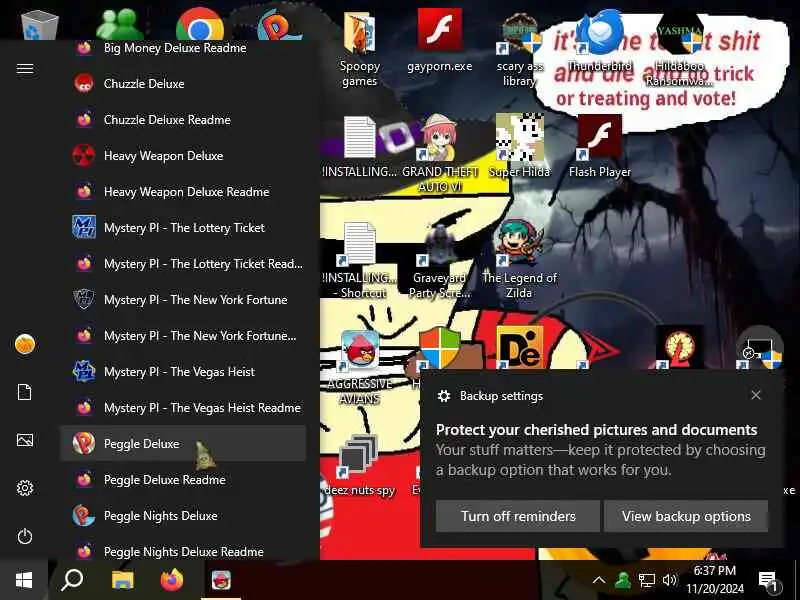Viewport: 800px width, 600px height.
Task: Open Mystery PI - The Vegas Heist Readme
Action: [x=183, y=408]
